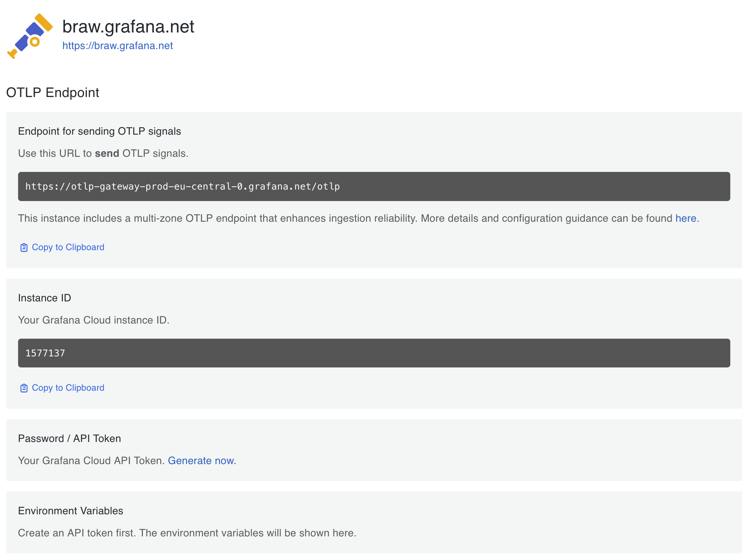Copy the Instance ID to clipboard
The height and width of the screenshot is (560, 748).
(x=68, y=388)
